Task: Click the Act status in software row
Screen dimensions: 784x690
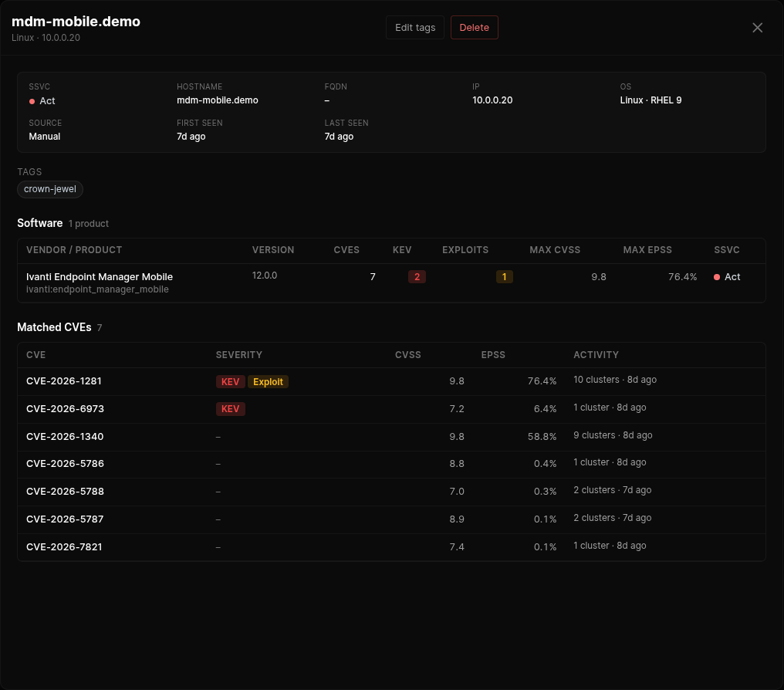Action: coord(727,276)
